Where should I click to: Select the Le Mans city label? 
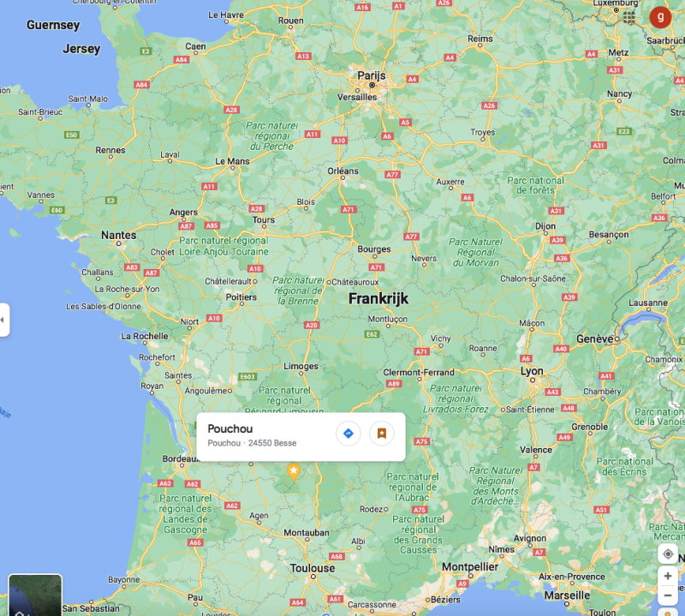tap(232, 161)
